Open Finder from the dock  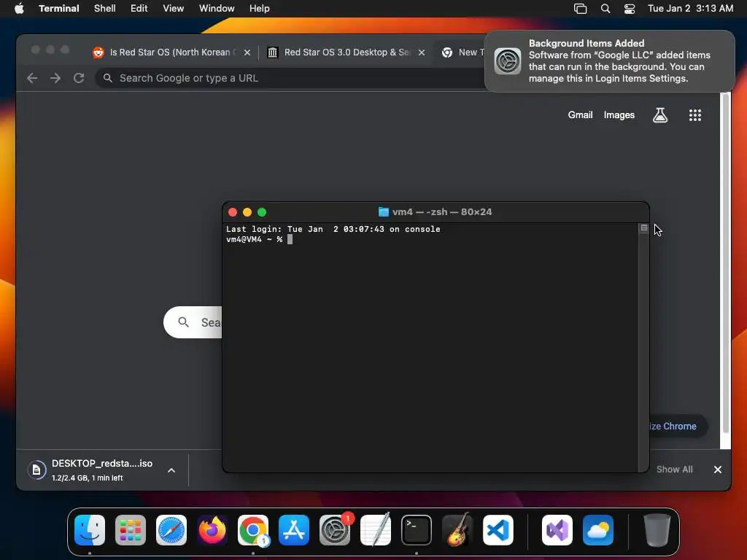tap(90, 530)
